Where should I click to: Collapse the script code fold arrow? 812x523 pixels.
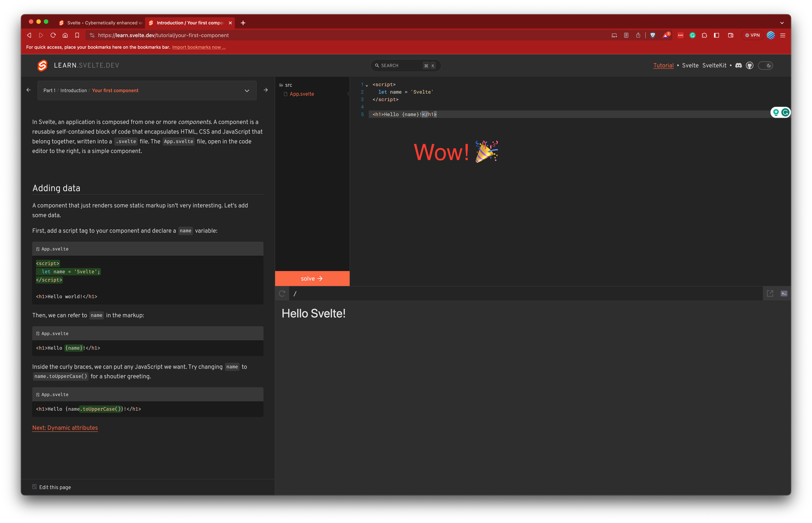(367, 85)
